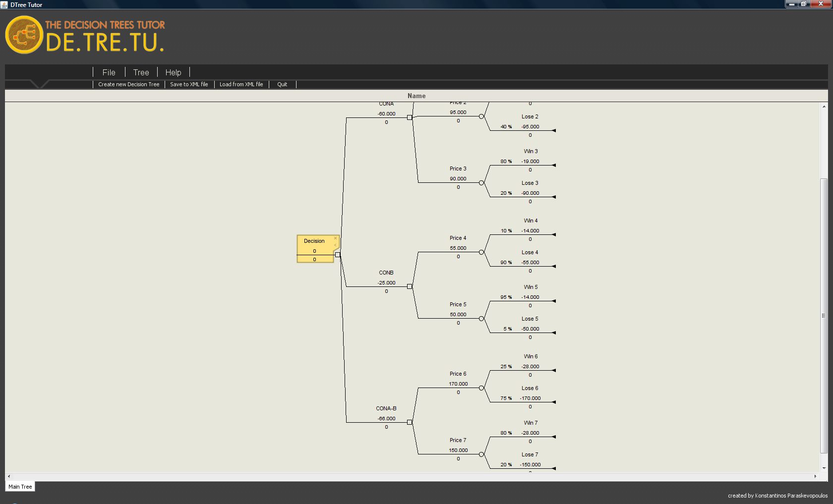Screen dimensions: 833x504
Task: Collapse the Decision node with its arrow
Action: point(335,245)
